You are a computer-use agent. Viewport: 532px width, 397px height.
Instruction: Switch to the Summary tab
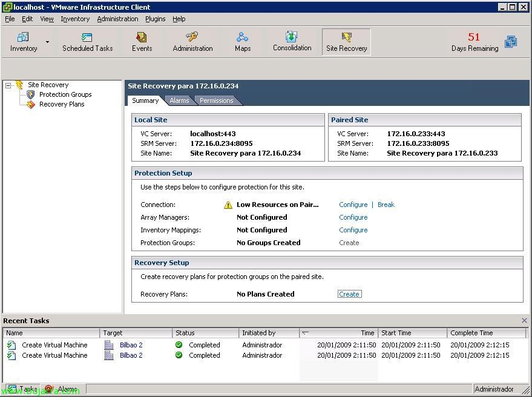pos(145,100)
